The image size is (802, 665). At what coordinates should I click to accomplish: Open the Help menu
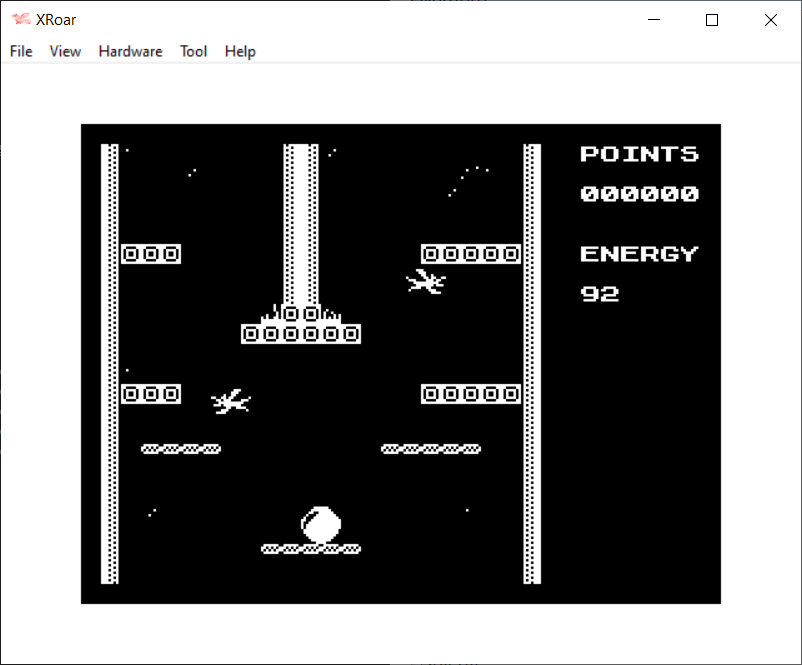240,51
